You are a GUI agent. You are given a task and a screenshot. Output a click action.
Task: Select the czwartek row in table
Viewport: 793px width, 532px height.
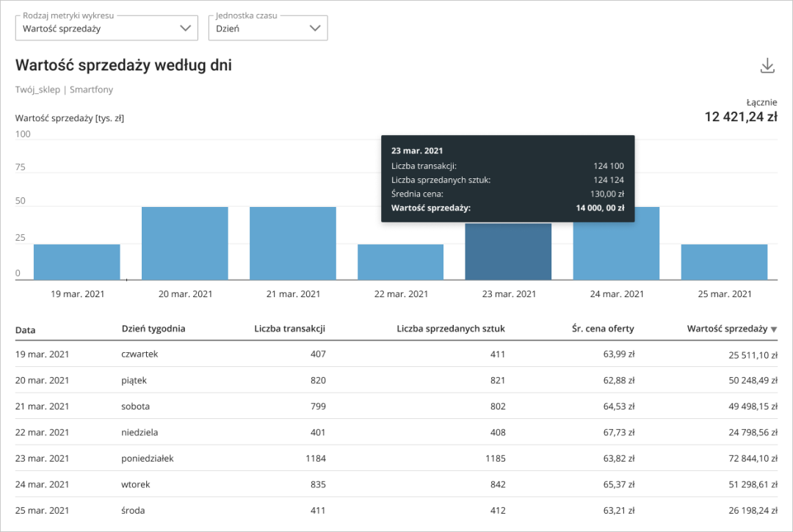396,354
